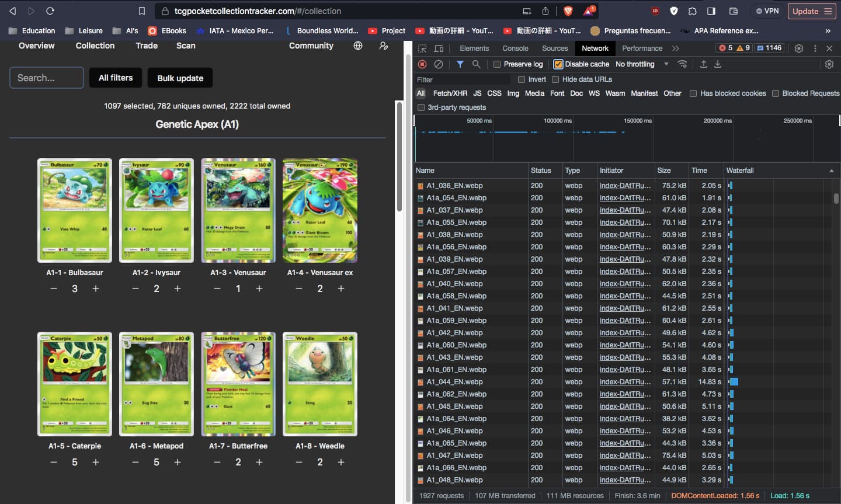Toggle the device toolbar icon
This screenshot has height=504, width=841.
pyautogui.click(x=439, y=48)
